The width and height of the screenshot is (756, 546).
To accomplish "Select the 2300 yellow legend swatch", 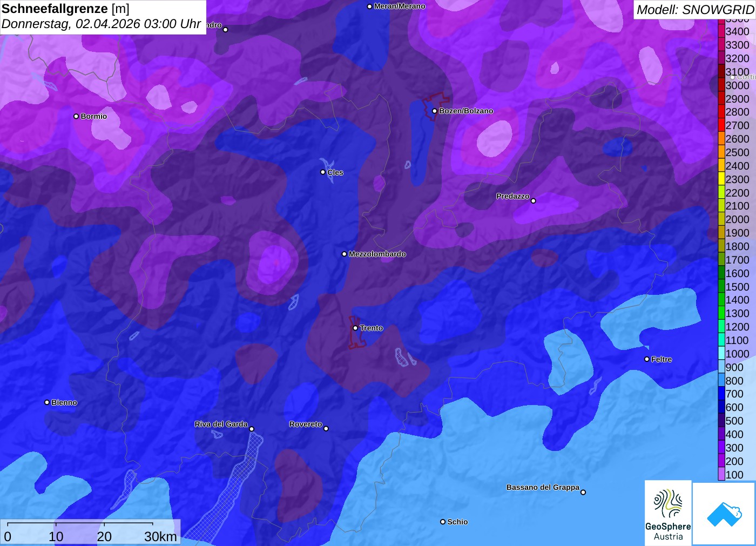I will [721, 179].
